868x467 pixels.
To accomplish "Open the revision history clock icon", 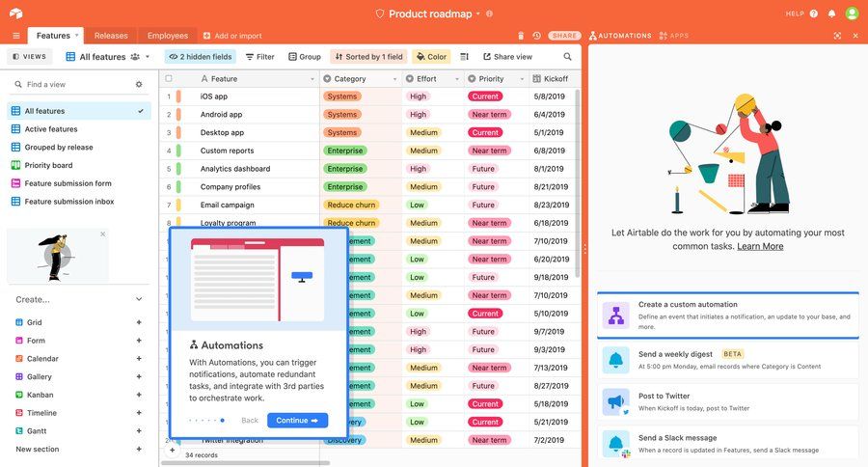I will [536, 36].
